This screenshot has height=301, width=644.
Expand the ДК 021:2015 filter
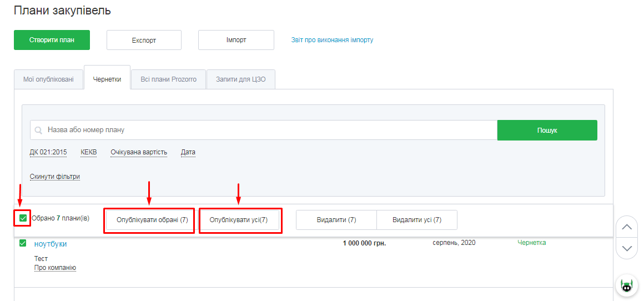coord(48,152)
